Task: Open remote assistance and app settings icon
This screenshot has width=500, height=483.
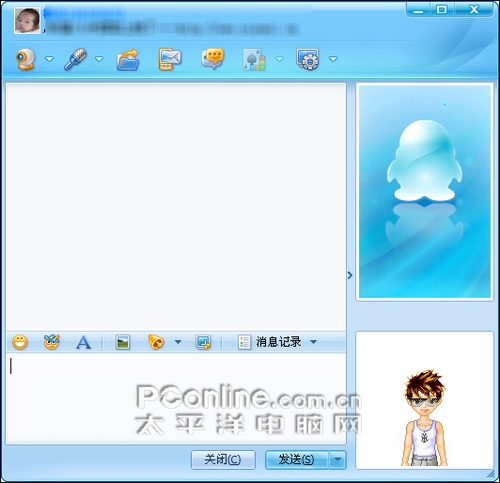Action: [x=308, y=59]
